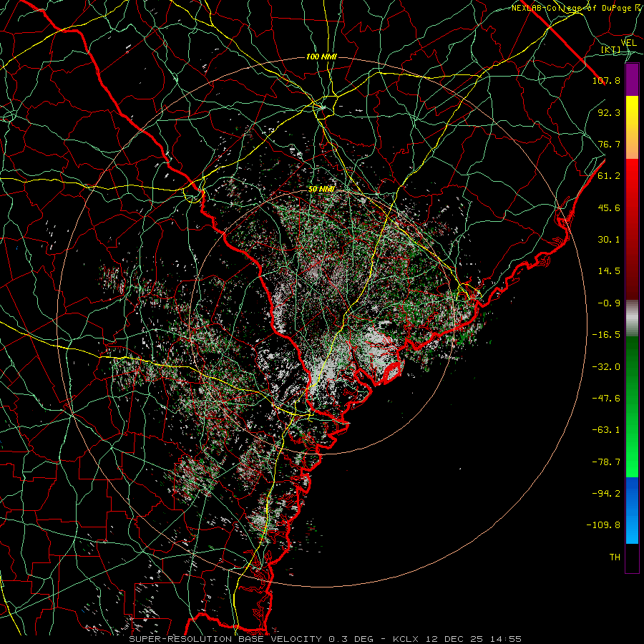Click the [KT] units label
Screen dimensions: 644x644
[x=611, y=50]
